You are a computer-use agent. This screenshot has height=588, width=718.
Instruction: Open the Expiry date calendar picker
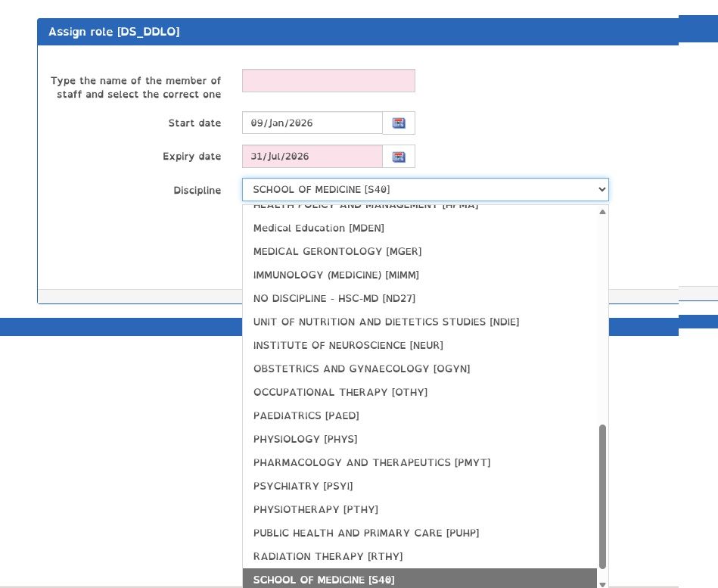pyautogui.click(x=399, y=157)
